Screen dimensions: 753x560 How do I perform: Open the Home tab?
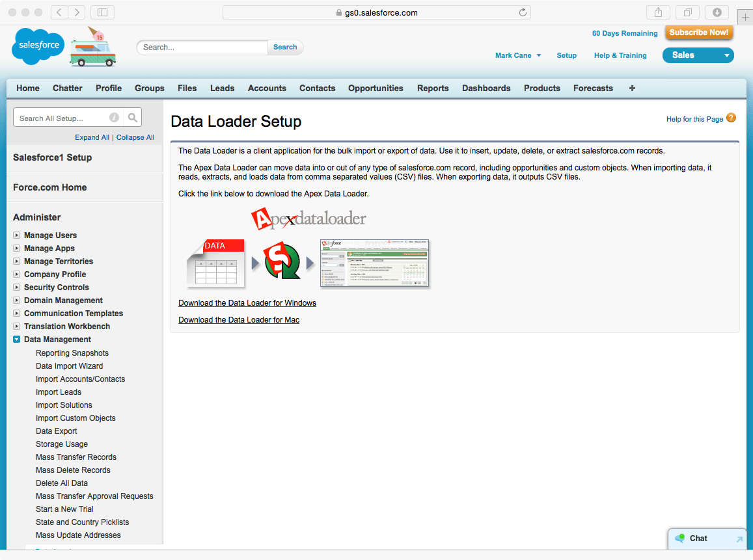click(28, 88)
